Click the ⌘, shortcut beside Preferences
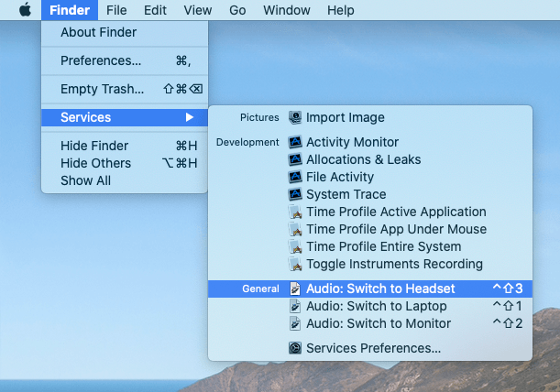 pos(183,60)
